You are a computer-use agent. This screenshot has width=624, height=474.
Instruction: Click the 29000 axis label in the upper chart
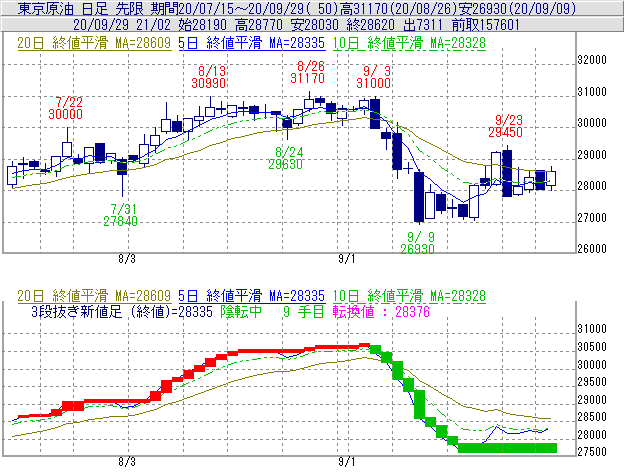[592, 155]
